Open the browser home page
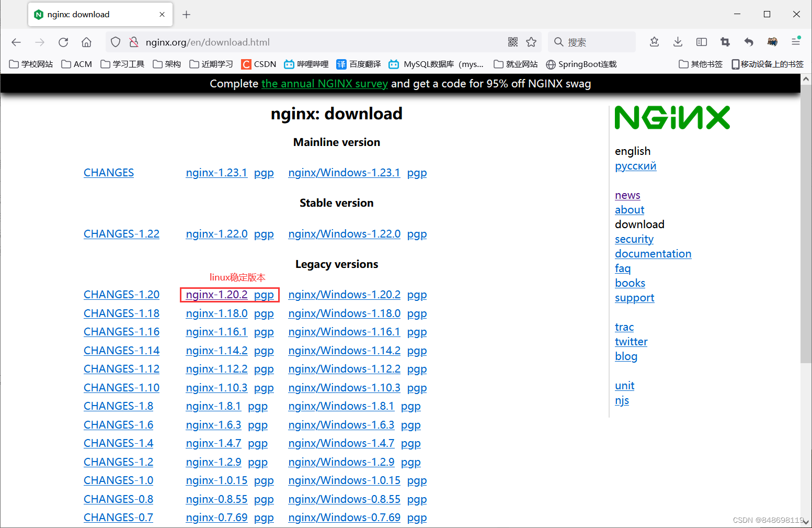The height and width of the screenshot is (528, 812). (x=87, y=42)
